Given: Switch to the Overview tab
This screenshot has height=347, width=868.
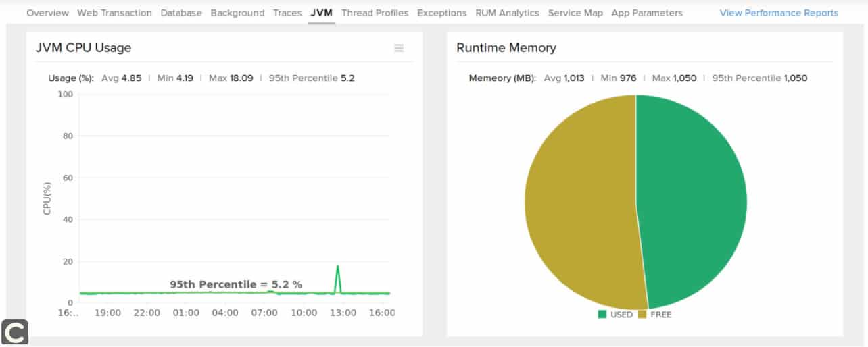Looking at the screenshot, I should [47, 13].
